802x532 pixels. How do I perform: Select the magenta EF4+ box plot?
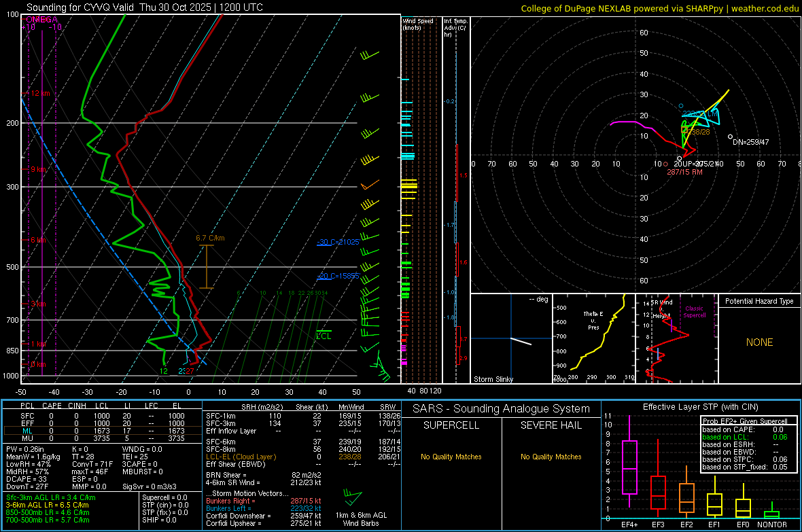629,467
